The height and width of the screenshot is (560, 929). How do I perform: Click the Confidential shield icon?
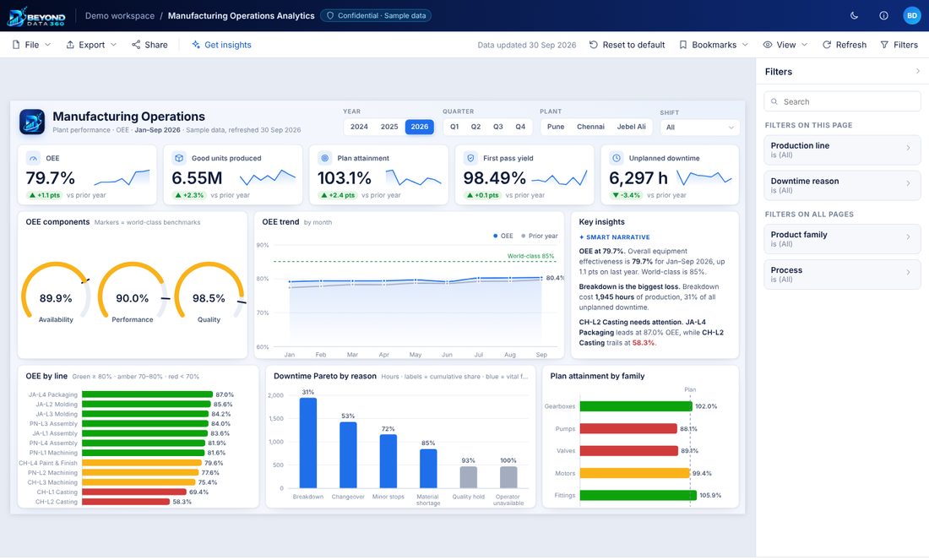coord(330,16)
